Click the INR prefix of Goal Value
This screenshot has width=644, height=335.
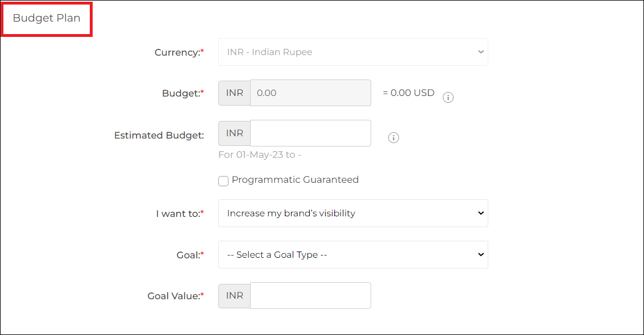click(235, 296)
